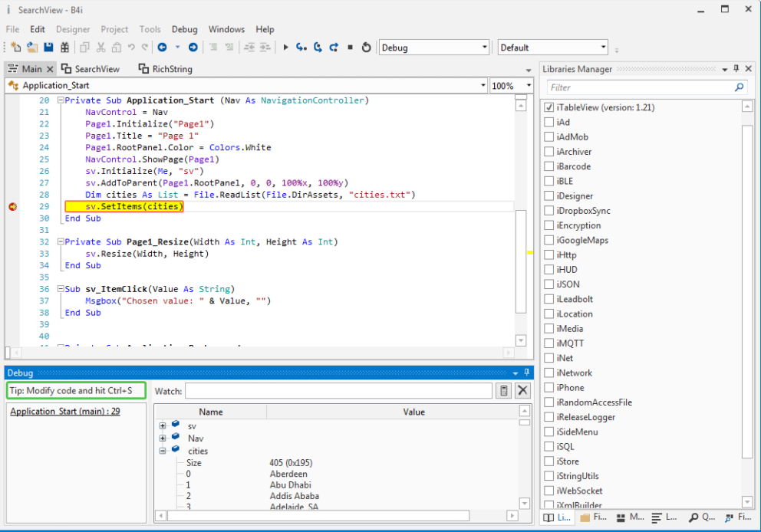Click the Decrease indent icon
Screen dimensions: 761x532
click(249, 47)
